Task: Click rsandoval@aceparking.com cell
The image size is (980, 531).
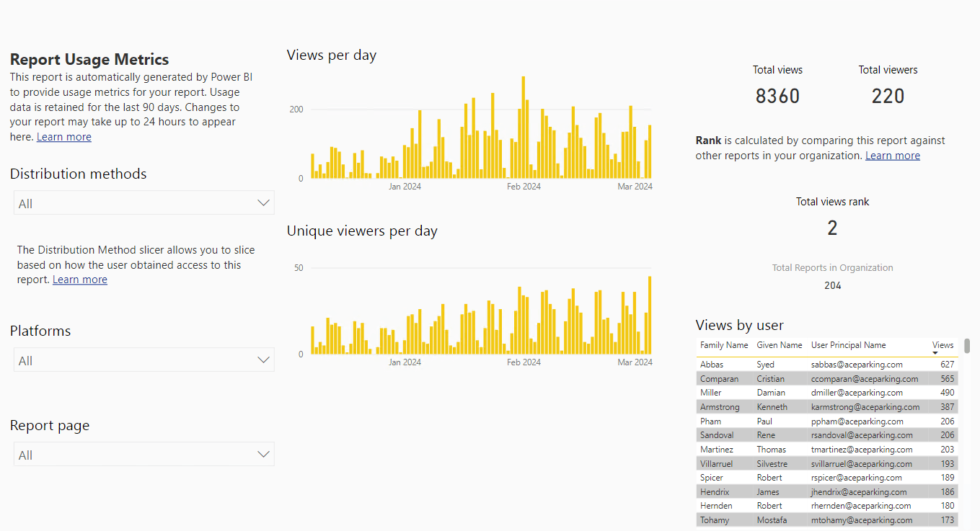Action: [x=862, y=435]
